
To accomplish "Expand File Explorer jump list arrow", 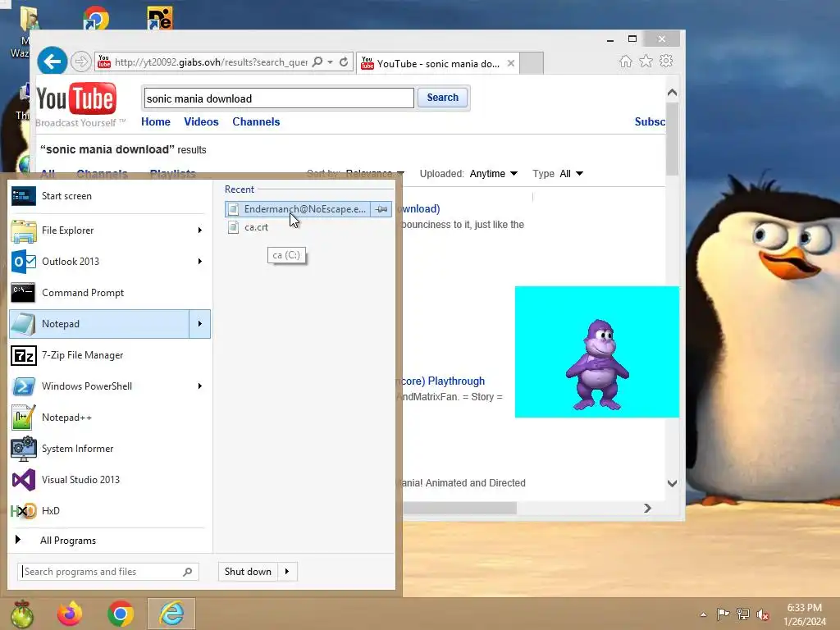I will [x=200, y=231].
